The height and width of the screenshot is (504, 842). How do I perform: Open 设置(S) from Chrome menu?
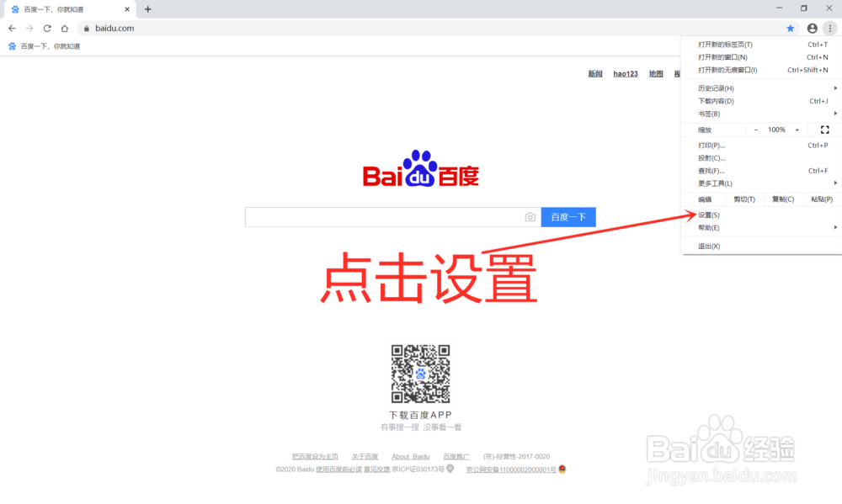click(x=761, y=215)
